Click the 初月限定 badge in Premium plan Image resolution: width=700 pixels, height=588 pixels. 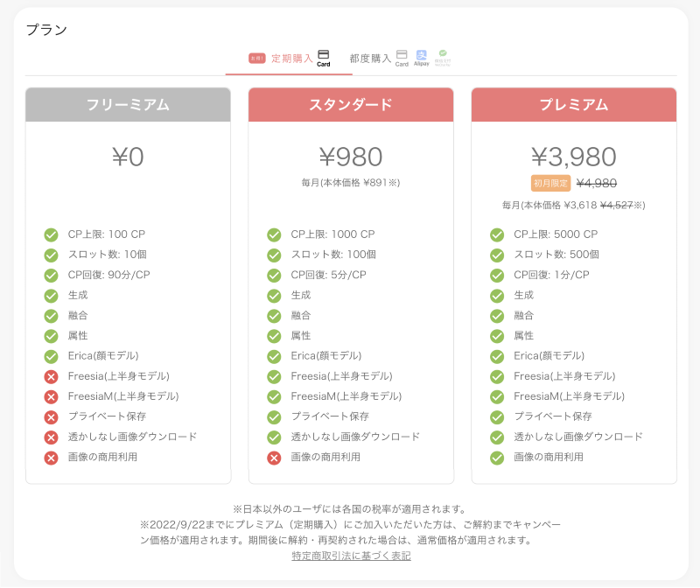(550, 184)
